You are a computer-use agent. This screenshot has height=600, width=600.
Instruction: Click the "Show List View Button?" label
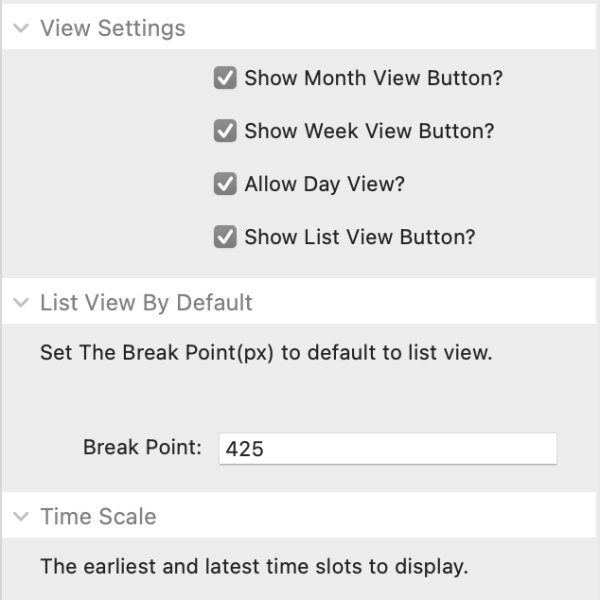(359, 237)
